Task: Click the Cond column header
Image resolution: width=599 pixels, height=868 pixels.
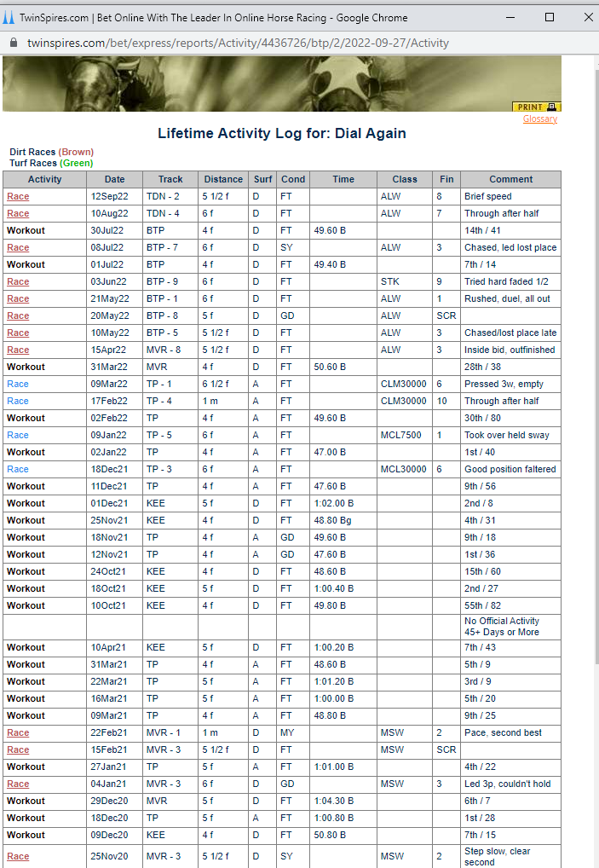Action: pos(293,179)
